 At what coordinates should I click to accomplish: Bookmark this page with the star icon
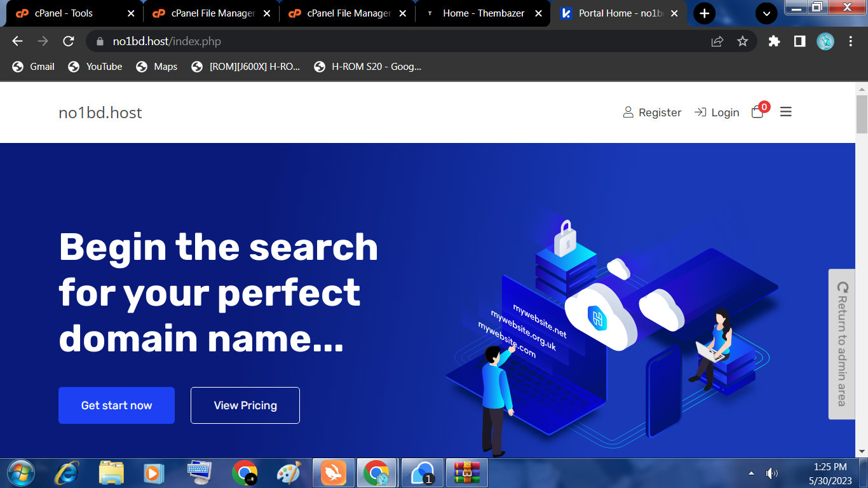[742, 41]
